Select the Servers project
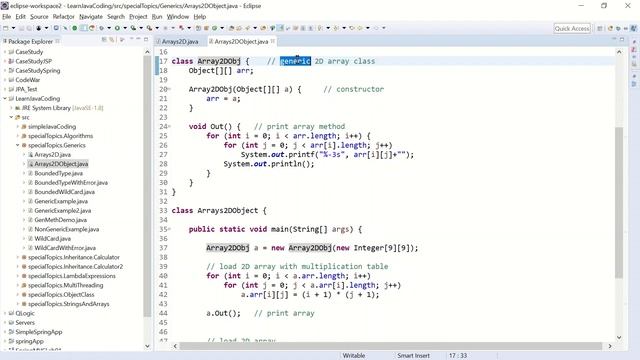This screenshot has width=640, height=360. (25, 322)
